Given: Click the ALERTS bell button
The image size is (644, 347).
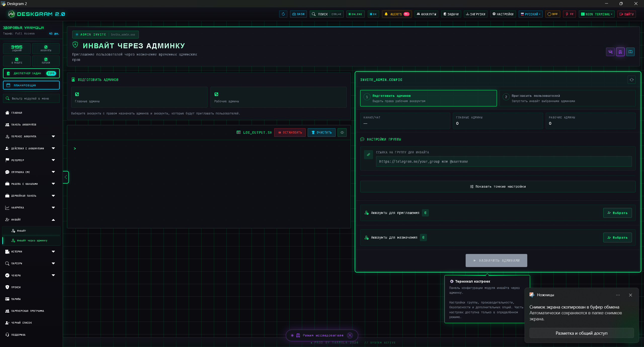Looking at the screenshot, I should 397,14.
